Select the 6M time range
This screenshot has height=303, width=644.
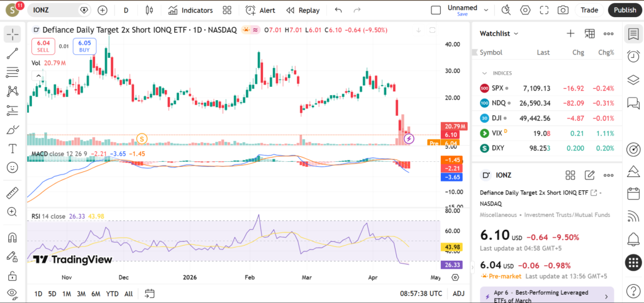click(x=96, y=294)
